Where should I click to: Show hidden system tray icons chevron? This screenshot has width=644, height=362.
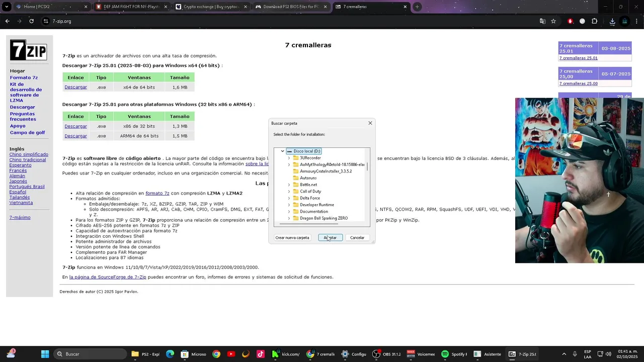[x=564, y=354]
